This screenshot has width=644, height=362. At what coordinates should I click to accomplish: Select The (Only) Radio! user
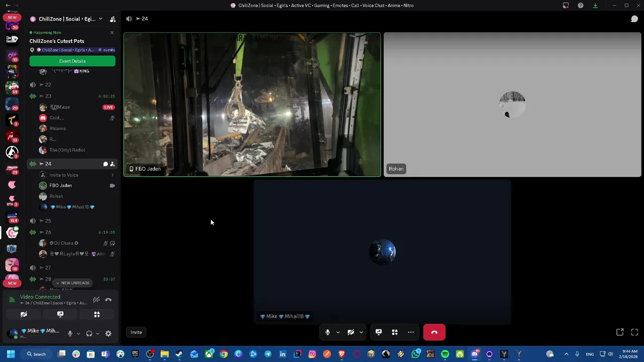77,150
